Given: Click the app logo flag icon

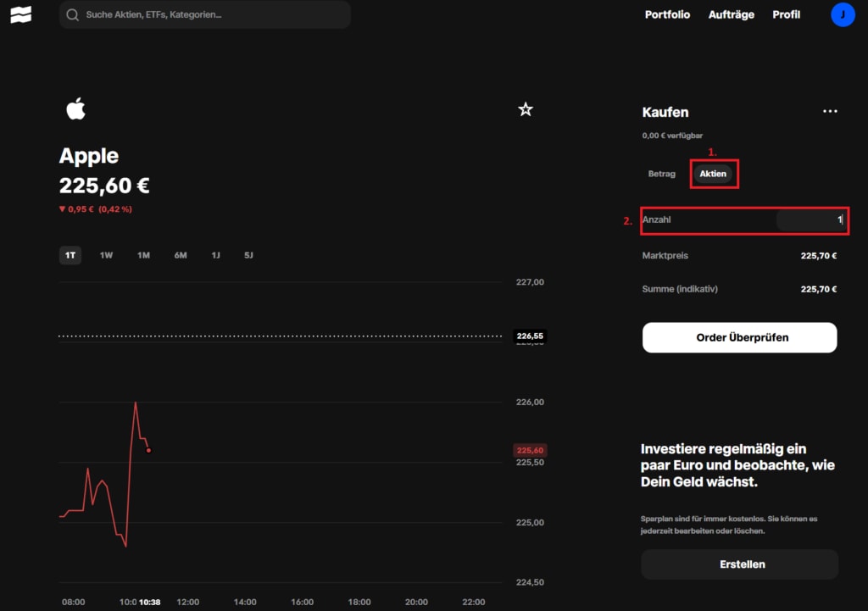Looking at the screenshot, I should click(x=20, y=14).
